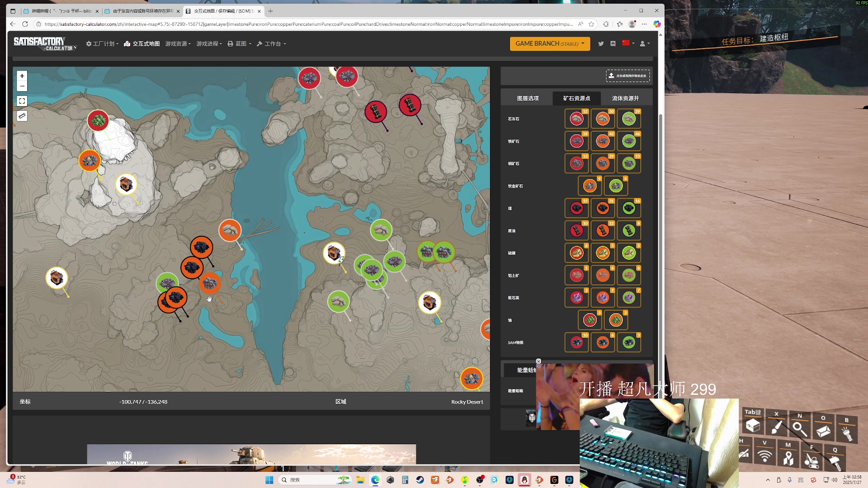Viewport: 868px width, 488px height.
Task: Expand the 游戏资源 dropdown menu
Action: pyautogui.click(x=178, y=44)
